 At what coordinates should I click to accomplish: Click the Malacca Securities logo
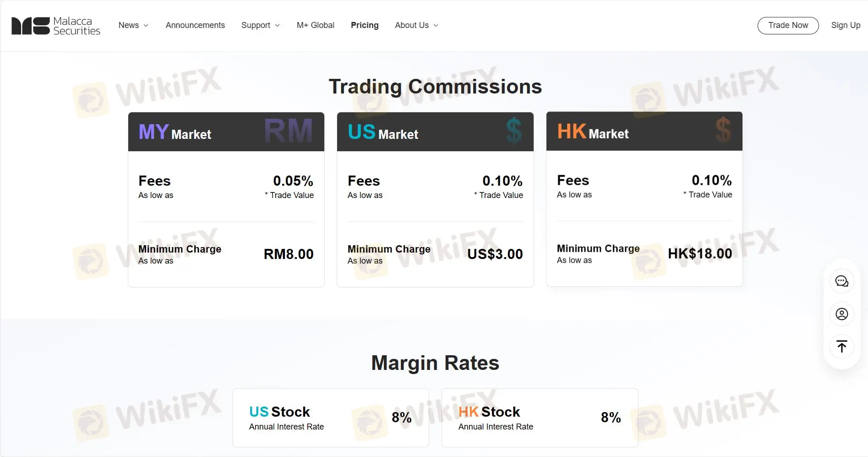pos(55,26)
